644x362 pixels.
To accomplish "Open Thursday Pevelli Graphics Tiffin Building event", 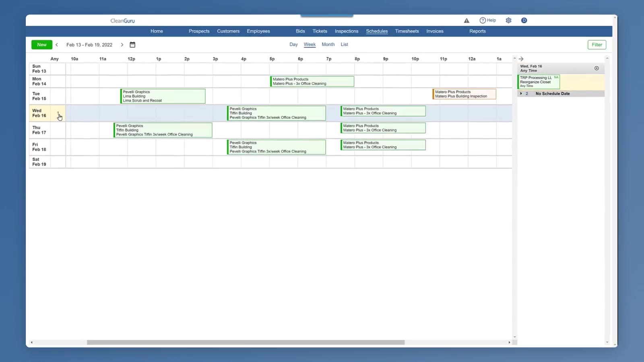I will (x=163, y=130).
